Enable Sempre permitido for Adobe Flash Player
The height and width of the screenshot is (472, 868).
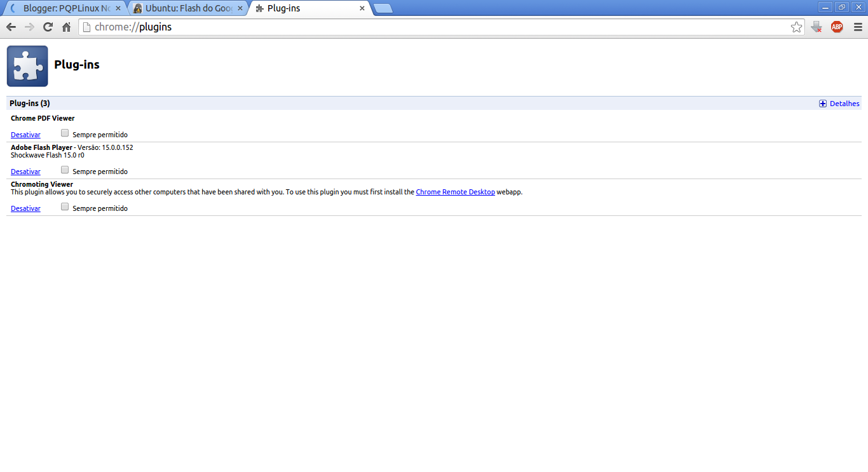(x=65, y=170)
